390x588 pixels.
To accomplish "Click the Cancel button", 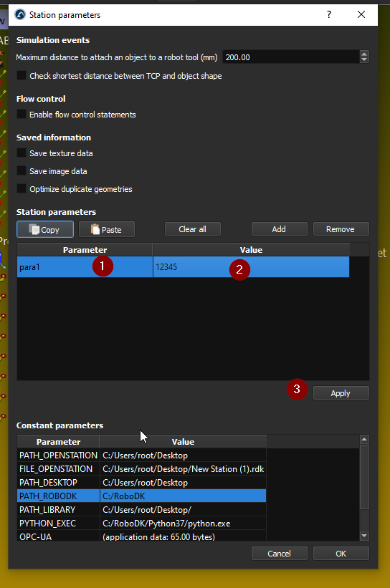I will (280, 554).
